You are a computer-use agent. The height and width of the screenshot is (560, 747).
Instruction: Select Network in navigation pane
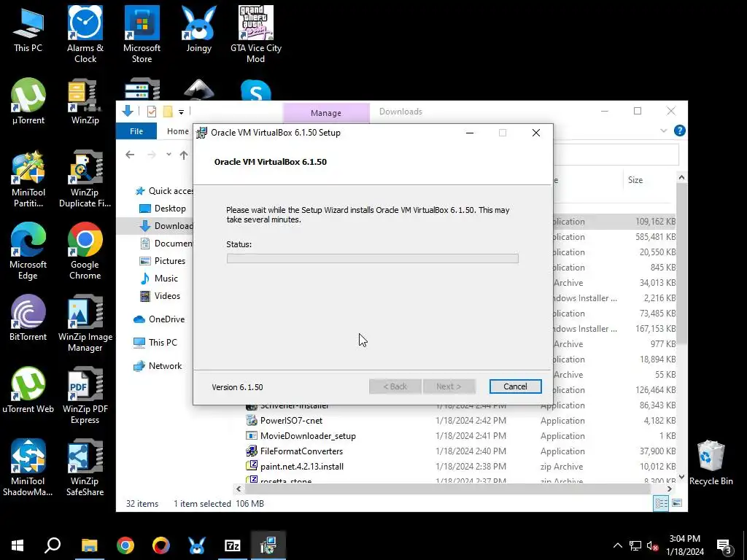[158, 366]
